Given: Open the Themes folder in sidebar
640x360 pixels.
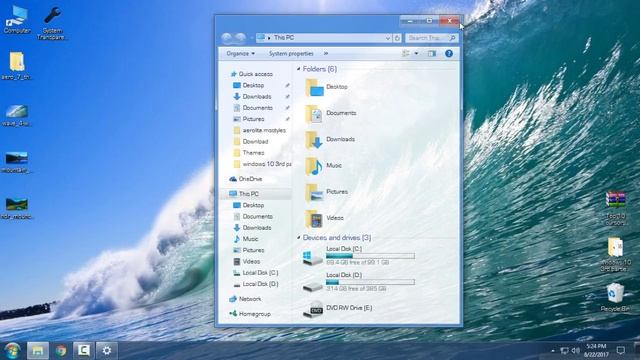Looking at the screenshot, I should tap(249, 153).
